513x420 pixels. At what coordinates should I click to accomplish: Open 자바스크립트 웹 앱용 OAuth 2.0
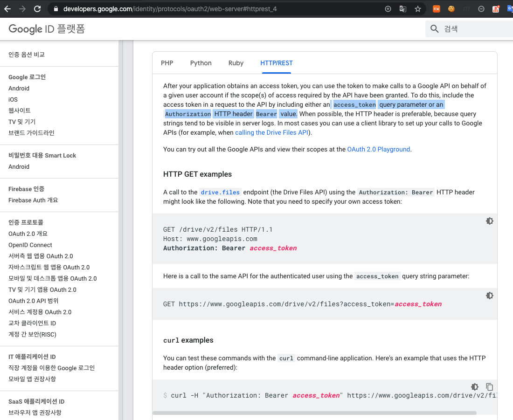click(49, 267)
